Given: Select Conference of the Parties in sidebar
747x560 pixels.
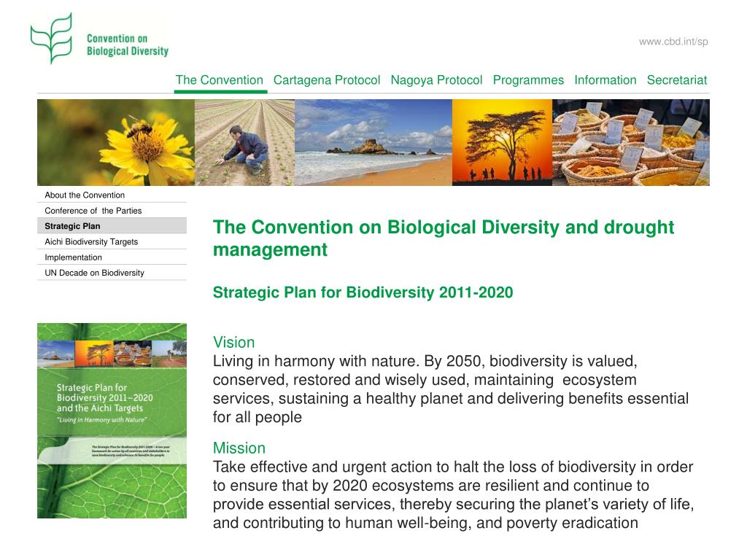Looking at the screenshot, I should (112, 211).
